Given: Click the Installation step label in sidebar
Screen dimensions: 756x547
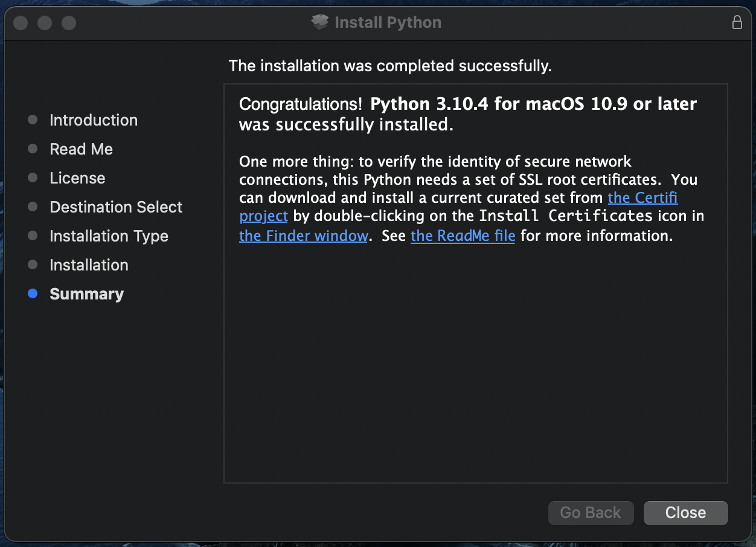Looking at the screenshot, I should (x=89, y=265).
